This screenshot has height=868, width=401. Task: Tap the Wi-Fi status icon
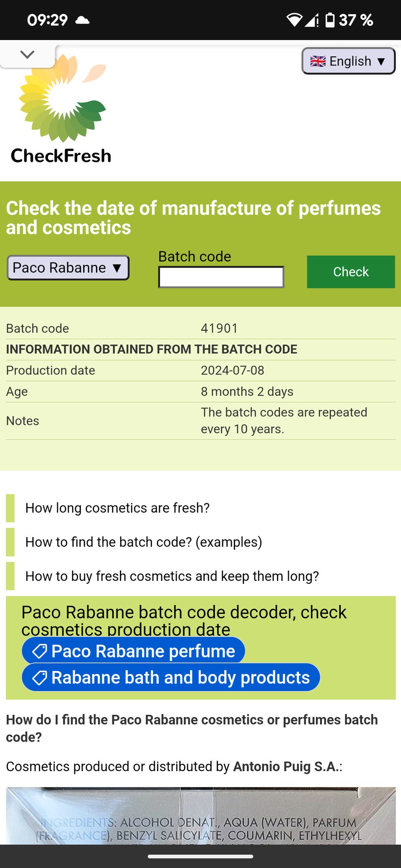(294, 20)
